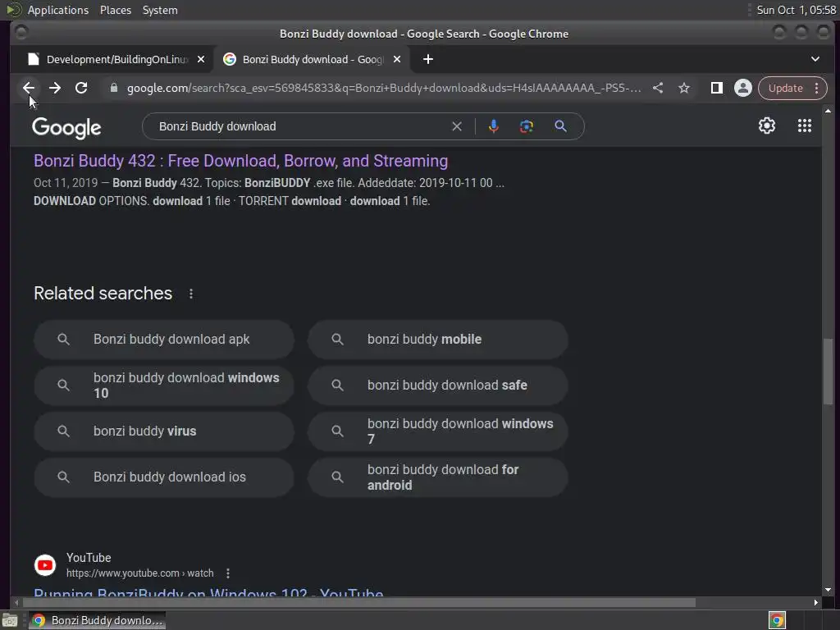Open the Chrome profile avatar

[x=743, y=88]
